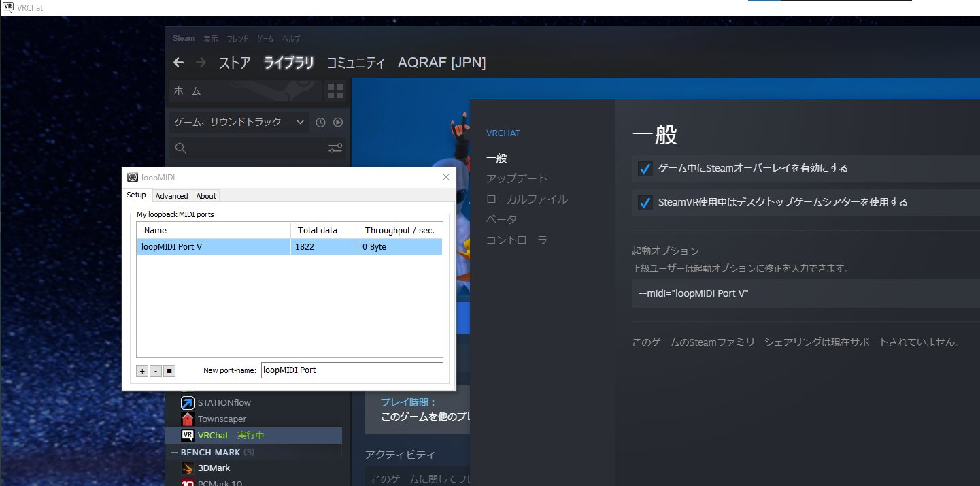Screen dimensions: 980x486
Task: Click the 3DMark icon in the library list
Action: pyautogui.click(x=187, y=468)
